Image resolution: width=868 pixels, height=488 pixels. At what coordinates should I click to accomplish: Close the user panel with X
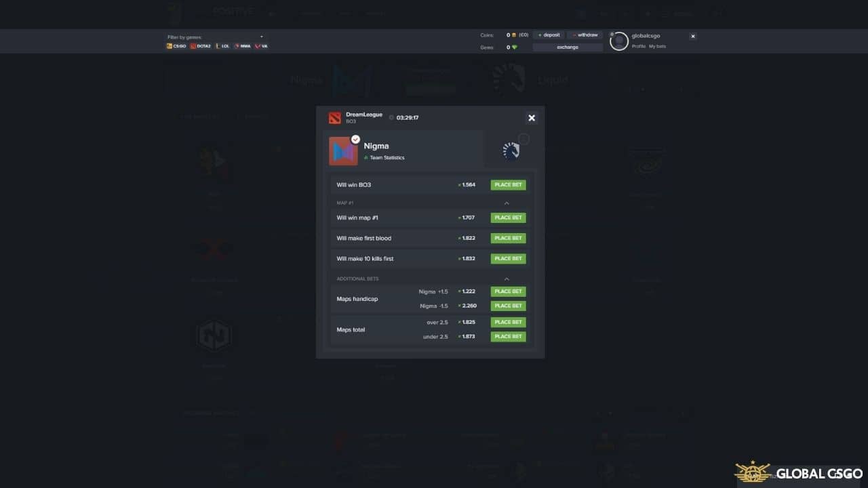coord(693,36)
